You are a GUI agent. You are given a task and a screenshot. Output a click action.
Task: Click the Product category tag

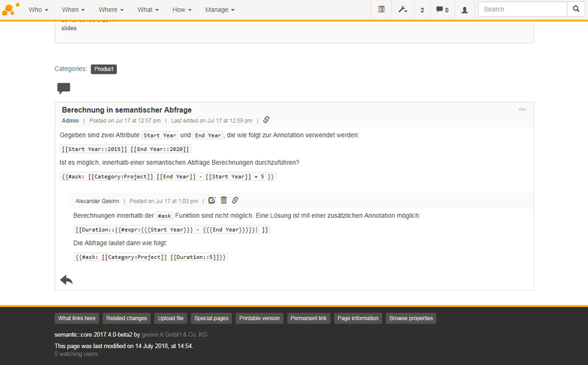pos(104,69)
